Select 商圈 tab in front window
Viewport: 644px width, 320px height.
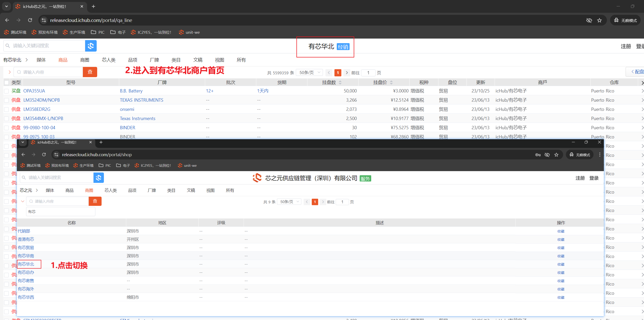pos(89,191)
